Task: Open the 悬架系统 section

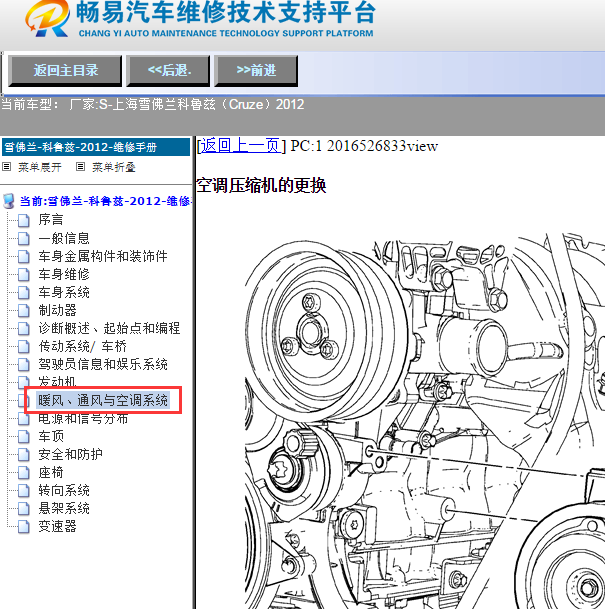Action: pyautogui.click(x=64, y=508)
